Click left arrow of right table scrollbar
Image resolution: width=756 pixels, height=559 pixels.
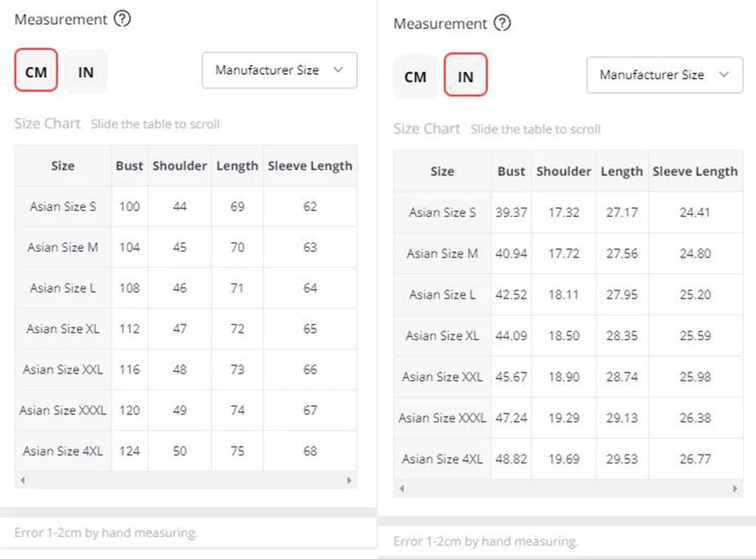point(401,489)
